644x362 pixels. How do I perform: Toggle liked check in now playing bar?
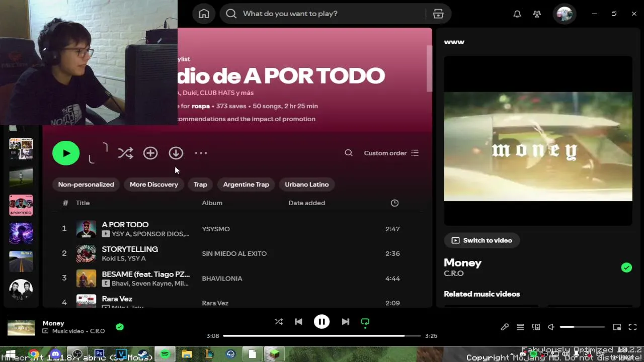coord(120,327)
